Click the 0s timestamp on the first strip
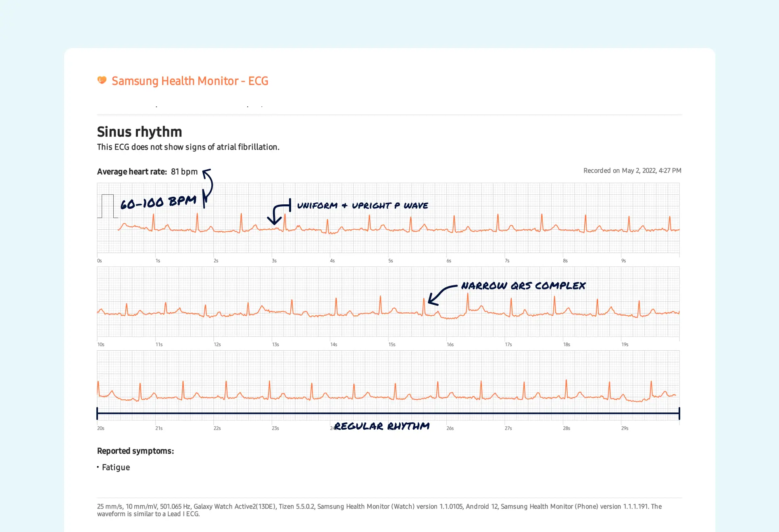779x532 pixels. (99, 260)
